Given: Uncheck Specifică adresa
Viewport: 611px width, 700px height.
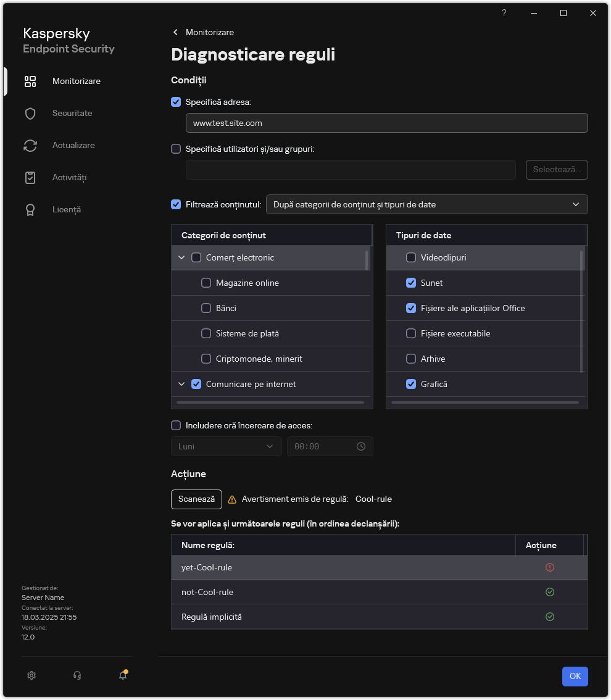Looking at the screenshot, I should tap(176, 102).
